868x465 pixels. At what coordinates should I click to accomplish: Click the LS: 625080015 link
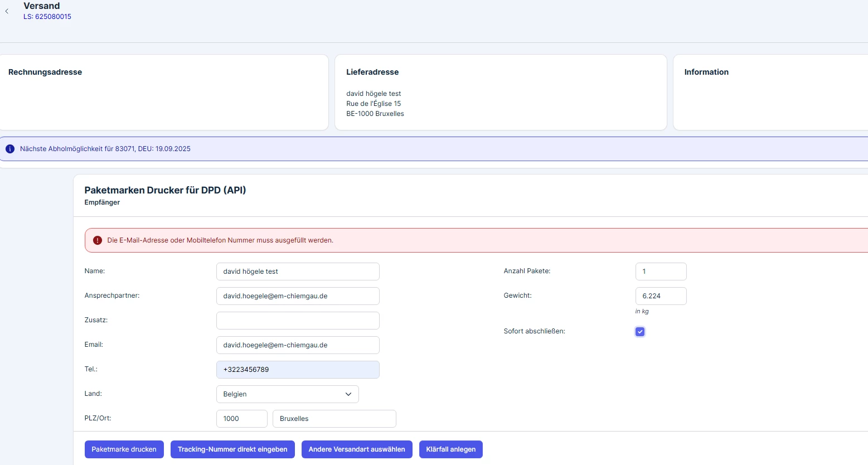point(47,17)
